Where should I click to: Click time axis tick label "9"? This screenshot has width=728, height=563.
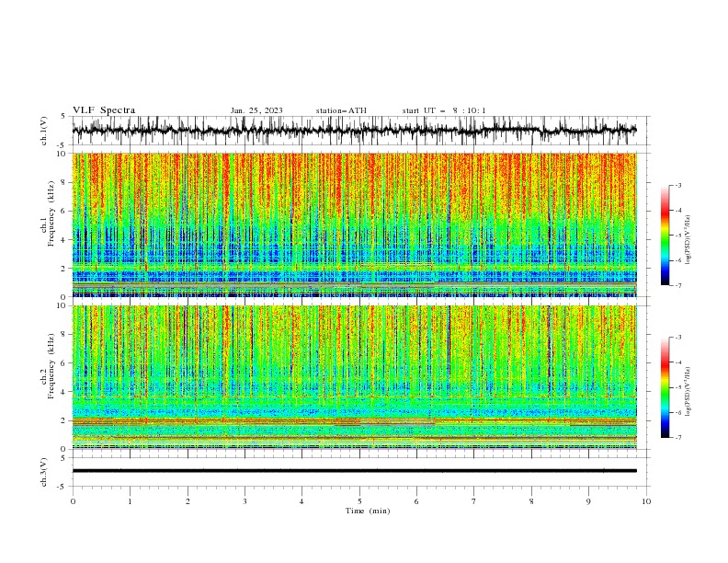[x=588, y=501]
